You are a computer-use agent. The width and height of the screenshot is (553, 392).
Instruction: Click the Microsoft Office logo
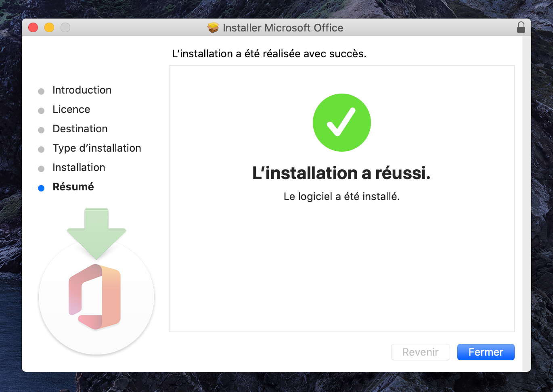(x=96, y=296)
